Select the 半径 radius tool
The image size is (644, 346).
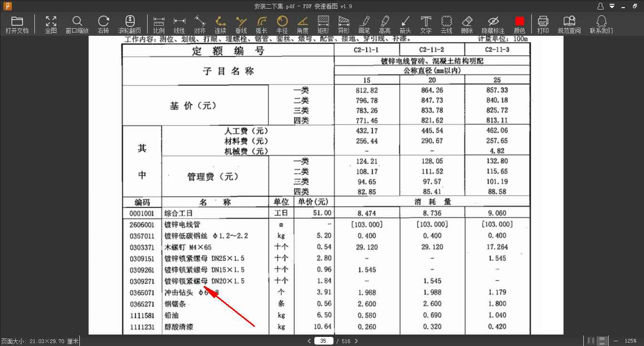pyautogui.click(x=282, y=25)
